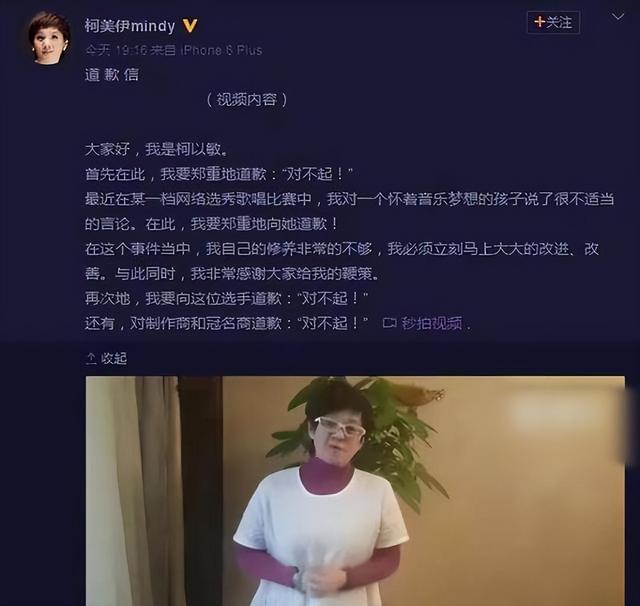The image size is (640, 606).
Task: Click the line starting with 再次地
Action: [x=227, y=298]
